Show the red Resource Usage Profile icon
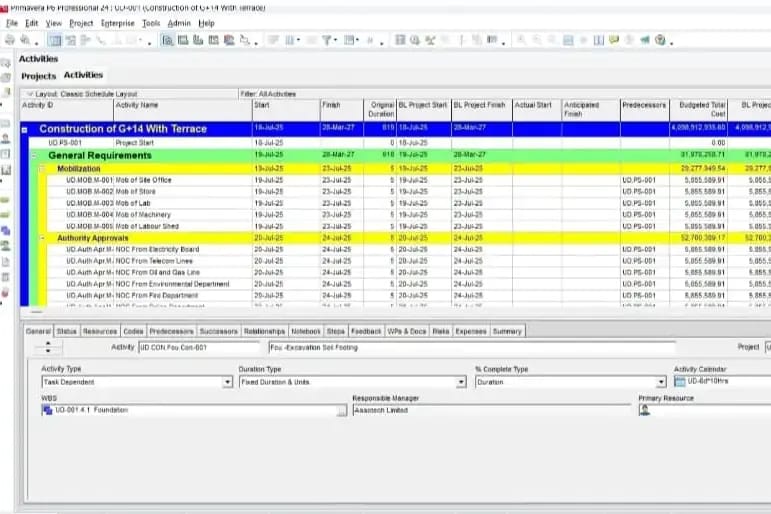Screen dimensions: 771x514 click(x=229, y=40)
